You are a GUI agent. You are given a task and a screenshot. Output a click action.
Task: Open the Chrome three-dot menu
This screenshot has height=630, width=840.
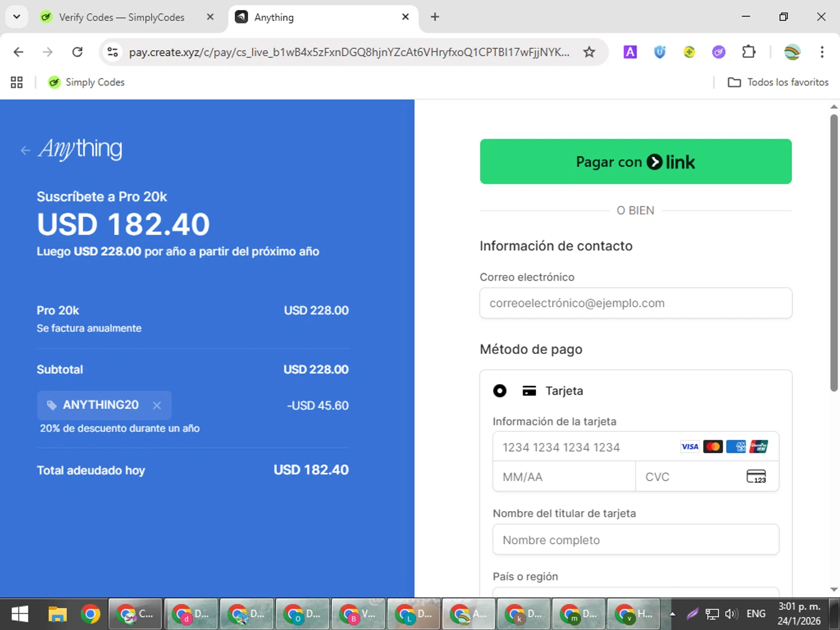pos(822,52)
